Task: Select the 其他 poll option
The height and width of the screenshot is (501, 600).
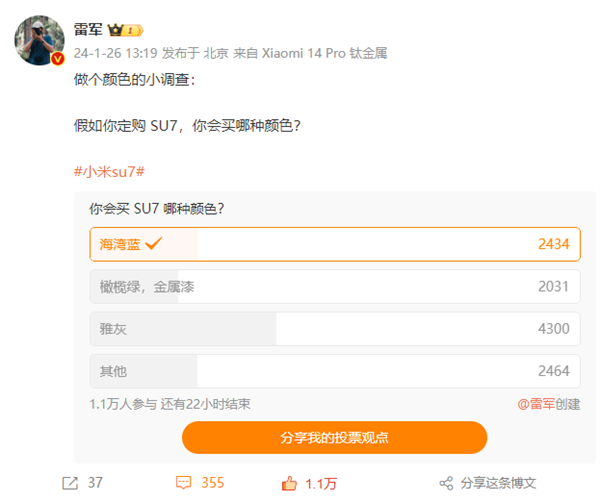Action: coord(334,371)
